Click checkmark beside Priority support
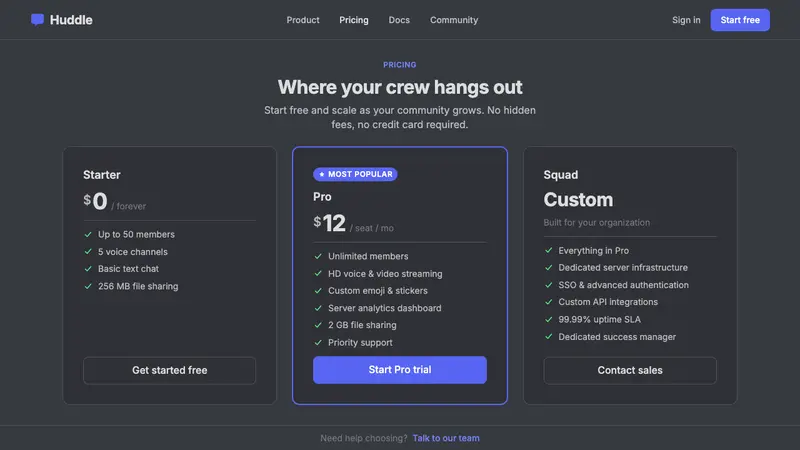Screen dimensions: 800x450 tap(318, 342)
